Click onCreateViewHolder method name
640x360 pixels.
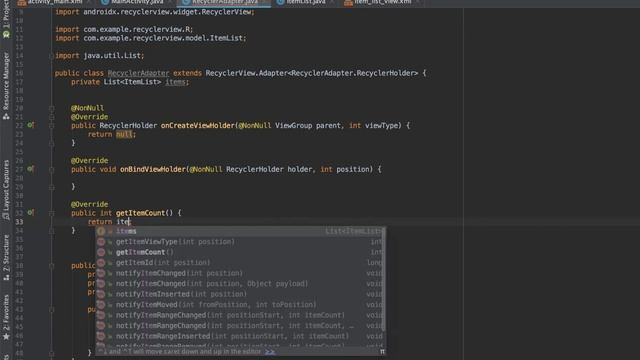point(198,125)
